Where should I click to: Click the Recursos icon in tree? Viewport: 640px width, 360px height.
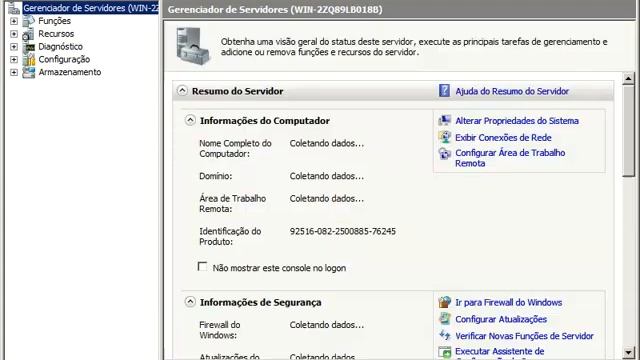point(29,34)
